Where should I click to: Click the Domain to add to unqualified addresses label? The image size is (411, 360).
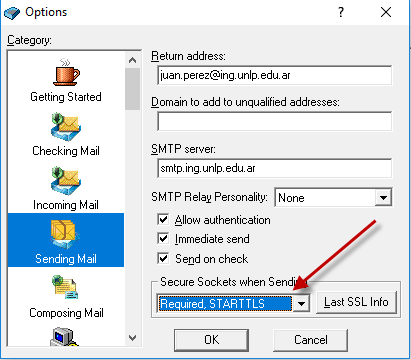[x=245, y=102]
